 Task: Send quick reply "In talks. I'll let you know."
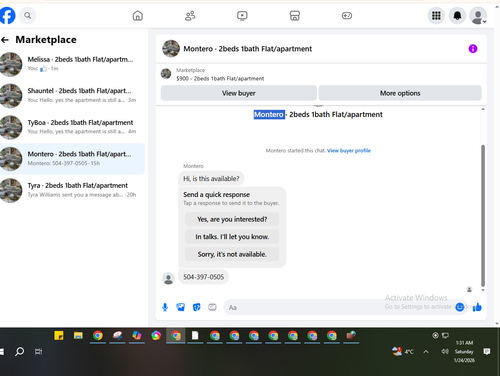[232, 237]
